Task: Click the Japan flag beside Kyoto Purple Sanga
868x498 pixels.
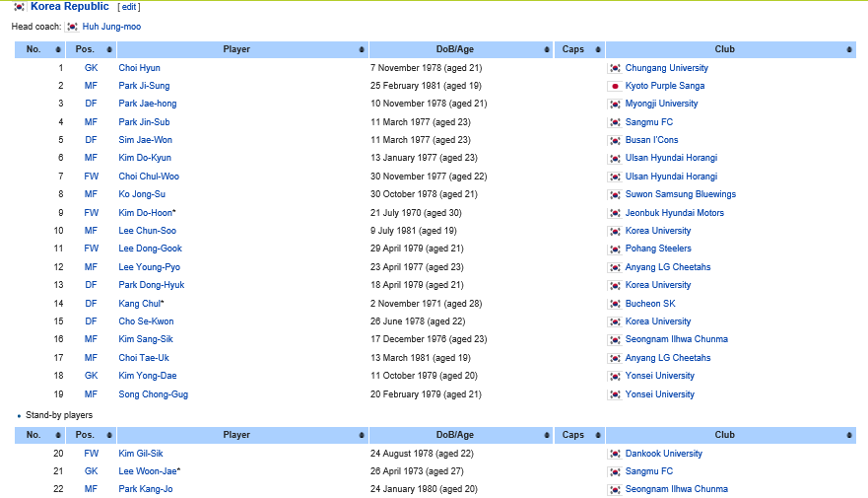Action: (615, 87)
